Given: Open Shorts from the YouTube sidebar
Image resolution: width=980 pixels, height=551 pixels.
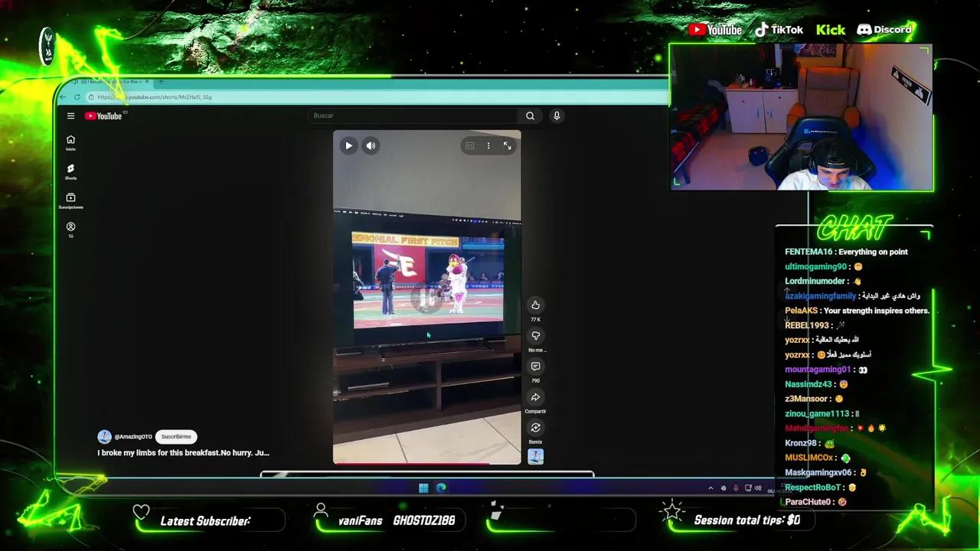Looking at the screenshot, I should 70,171.
